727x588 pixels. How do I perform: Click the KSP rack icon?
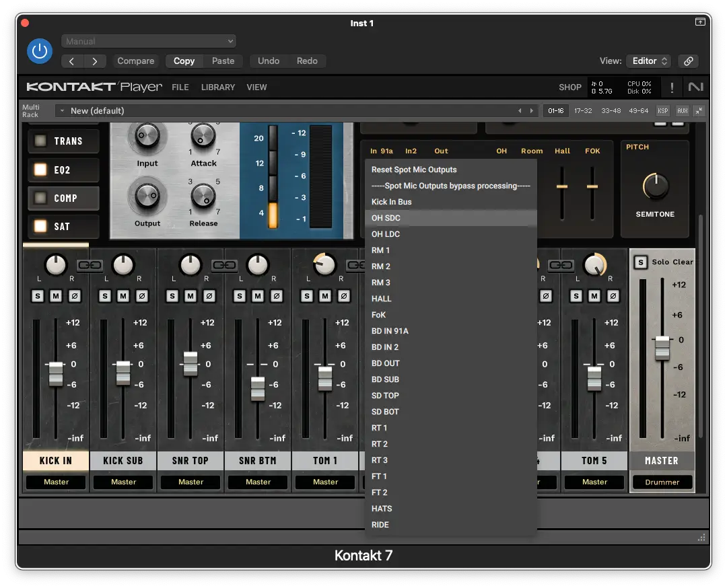[x=662, y=111]
